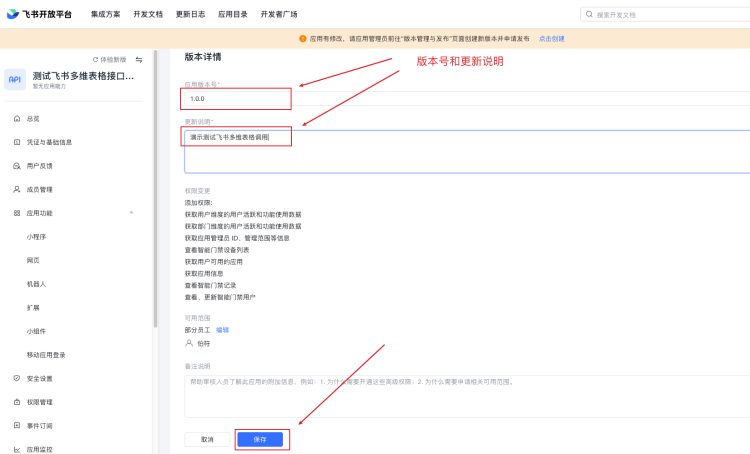
Task: Click app title 测试飞书多维表格接口
Action: tap(83, 76)
